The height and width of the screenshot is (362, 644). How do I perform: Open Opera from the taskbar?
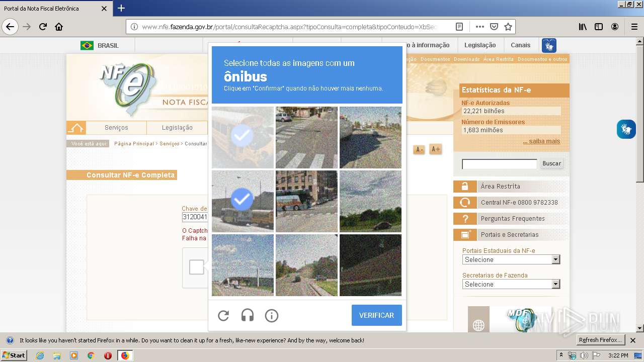pos(108,355)
